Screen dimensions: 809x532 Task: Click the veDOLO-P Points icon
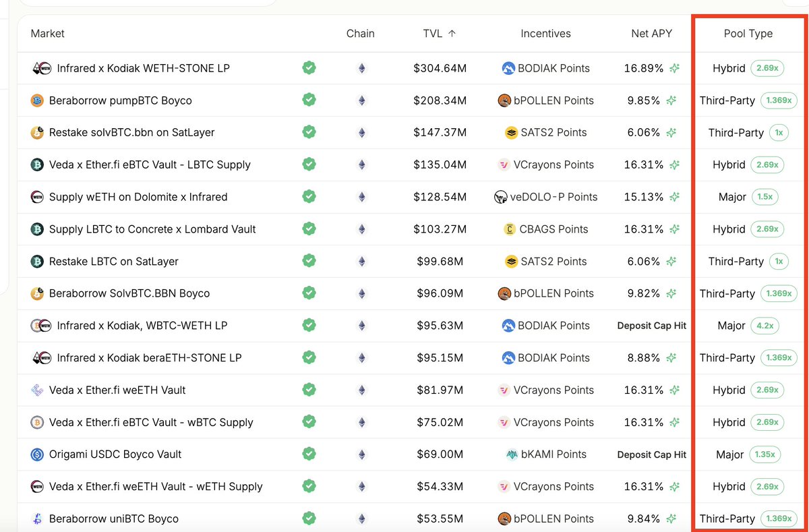click(x=500, y=197)
